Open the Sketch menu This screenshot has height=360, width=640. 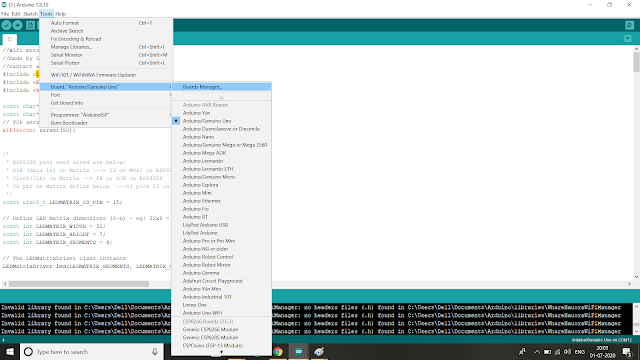click(x=30, y=14)
